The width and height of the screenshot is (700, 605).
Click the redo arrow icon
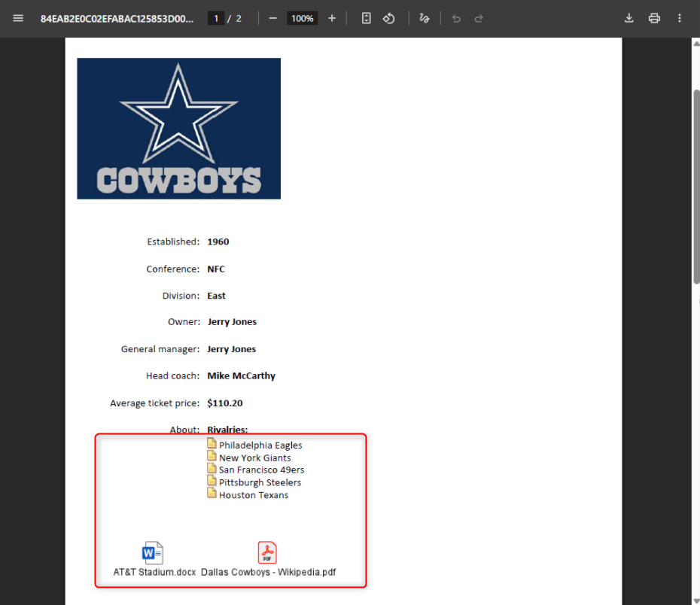pos(479,18)
